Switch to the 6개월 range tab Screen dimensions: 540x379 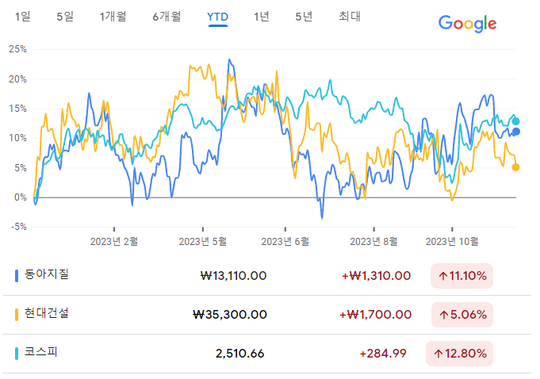point(166,16)
